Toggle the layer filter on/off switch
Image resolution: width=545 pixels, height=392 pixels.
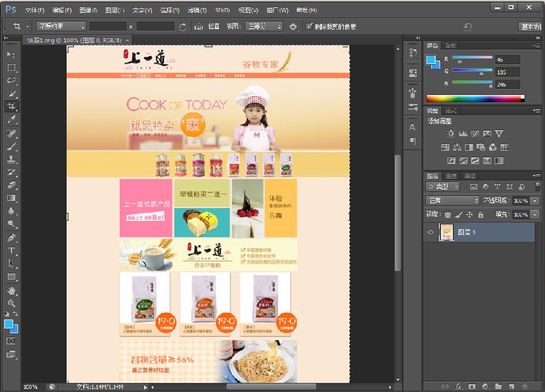click(537, 187)
